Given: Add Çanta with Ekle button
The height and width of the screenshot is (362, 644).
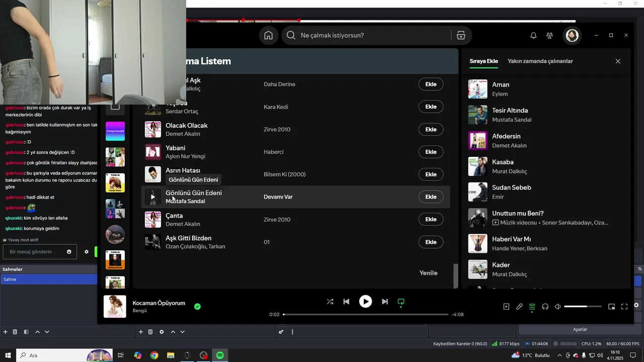Looking at the screenshot, I should 431,219.
